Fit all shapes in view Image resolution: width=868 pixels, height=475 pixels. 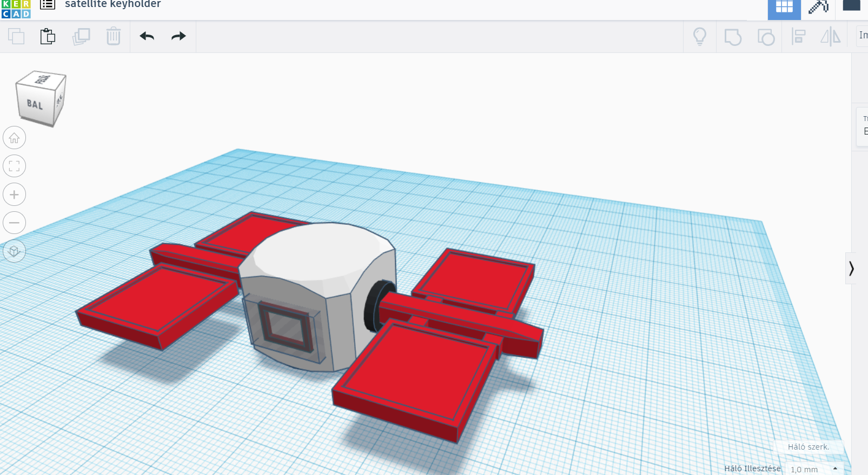pyautogui.click(x=15, y=166)
